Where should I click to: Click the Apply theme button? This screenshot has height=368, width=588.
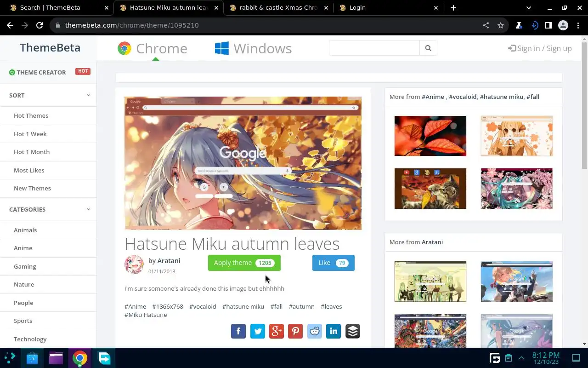point(244,263)
